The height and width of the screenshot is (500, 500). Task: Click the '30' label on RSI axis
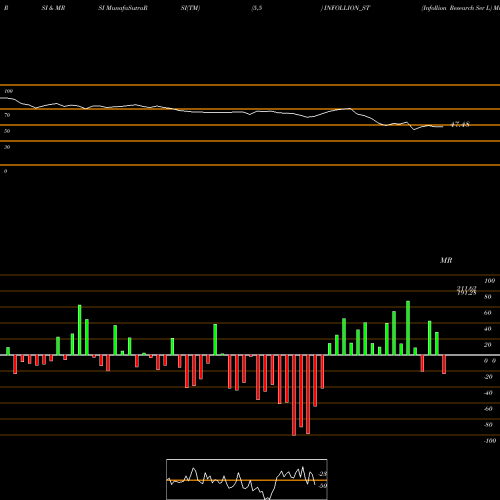[x=7, y=147]
